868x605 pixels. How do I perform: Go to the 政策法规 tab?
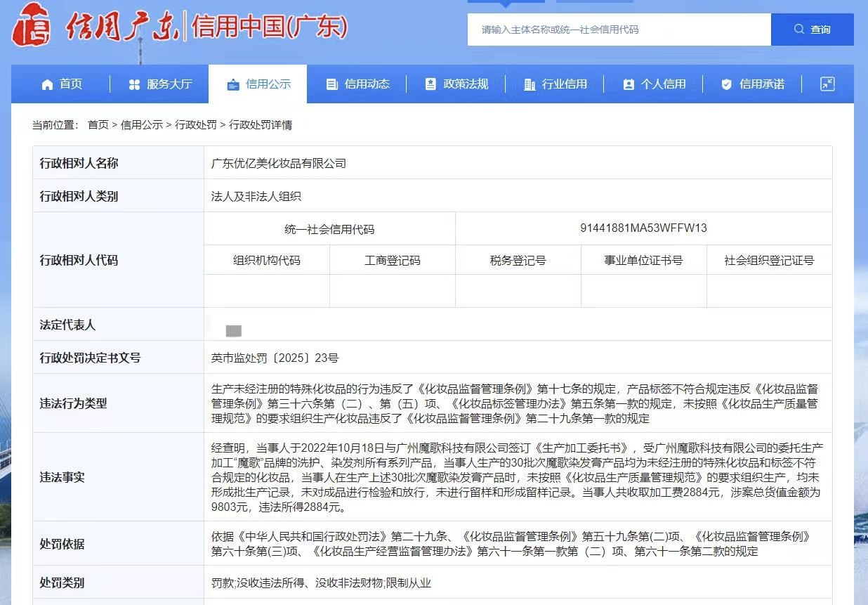pos(456,84)
